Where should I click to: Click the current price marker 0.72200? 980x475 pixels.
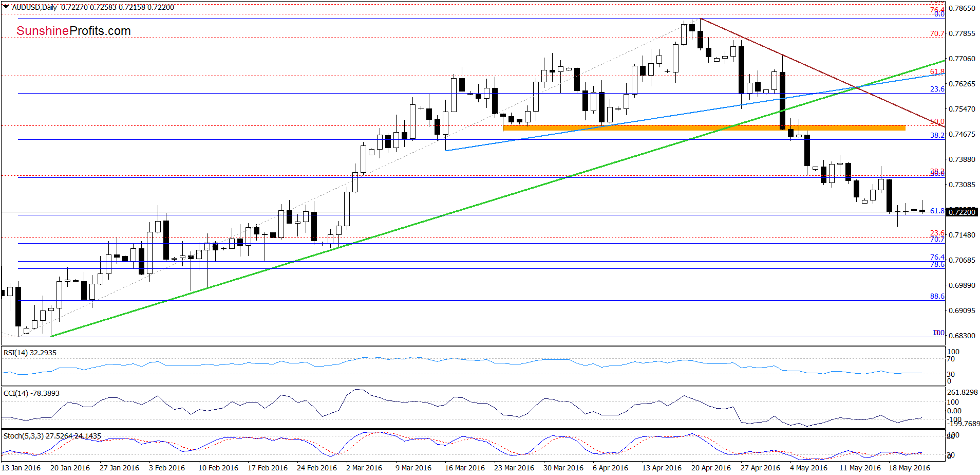coord(962,212)
